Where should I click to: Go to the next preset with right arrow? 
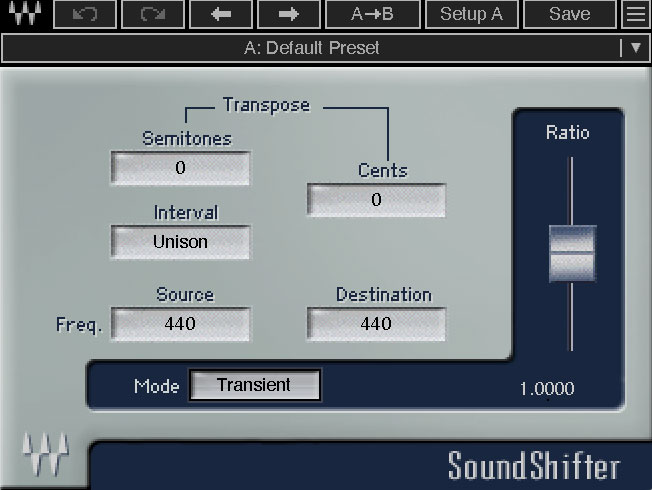tap(289, 14)
